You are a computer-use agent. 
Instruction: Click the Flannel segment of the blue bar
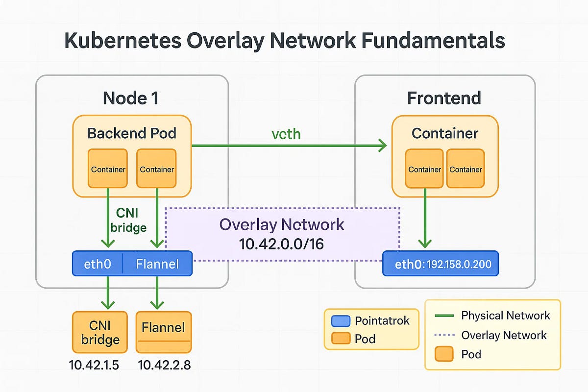click(x=158, y=263)
